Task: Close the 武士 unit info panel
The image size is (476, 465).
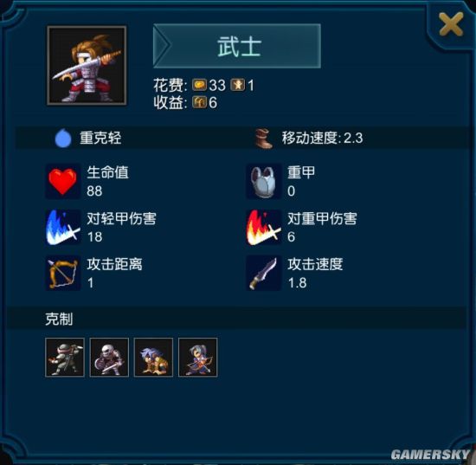Action: coord(451,24)
